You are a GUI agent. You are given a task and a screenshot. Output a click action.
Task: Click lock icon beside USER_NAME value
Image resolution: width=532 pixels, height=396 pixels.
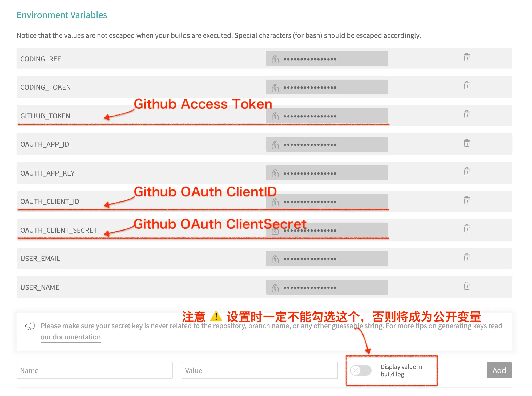[275, 288]
